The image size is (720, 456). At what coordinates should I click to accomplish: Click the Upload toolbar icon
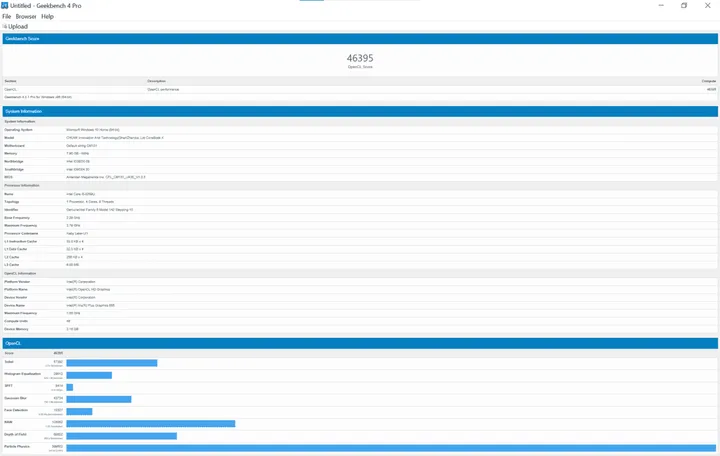pos(6,27)
